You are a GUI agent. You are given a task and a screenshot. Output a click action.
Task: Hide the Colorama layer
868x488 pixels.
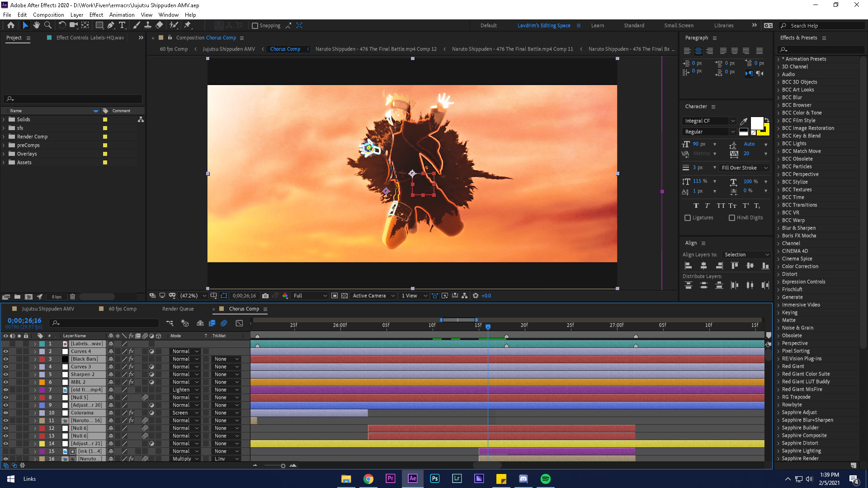pos(5,413)
